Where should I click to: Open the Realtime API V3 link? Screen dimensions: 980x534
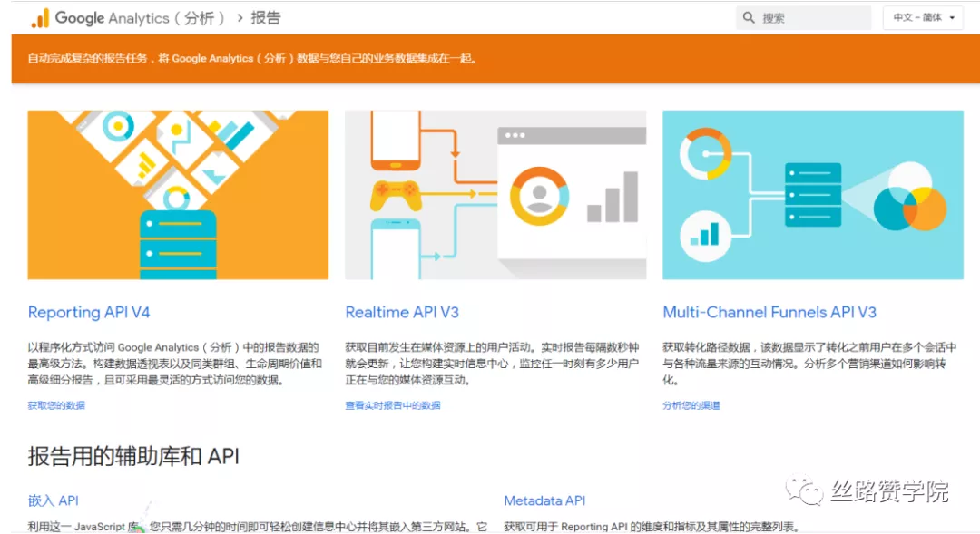pyautogui.click(x=402, y=312)
